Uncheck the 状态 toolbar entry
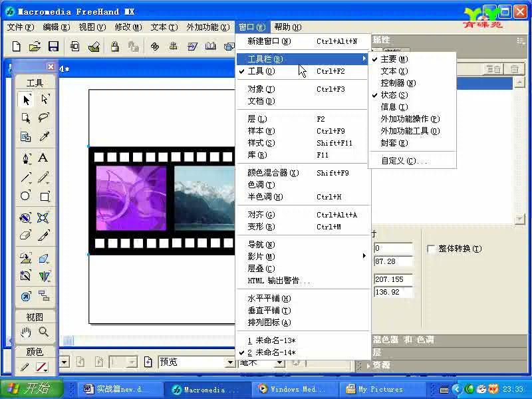 click(412, 95)
